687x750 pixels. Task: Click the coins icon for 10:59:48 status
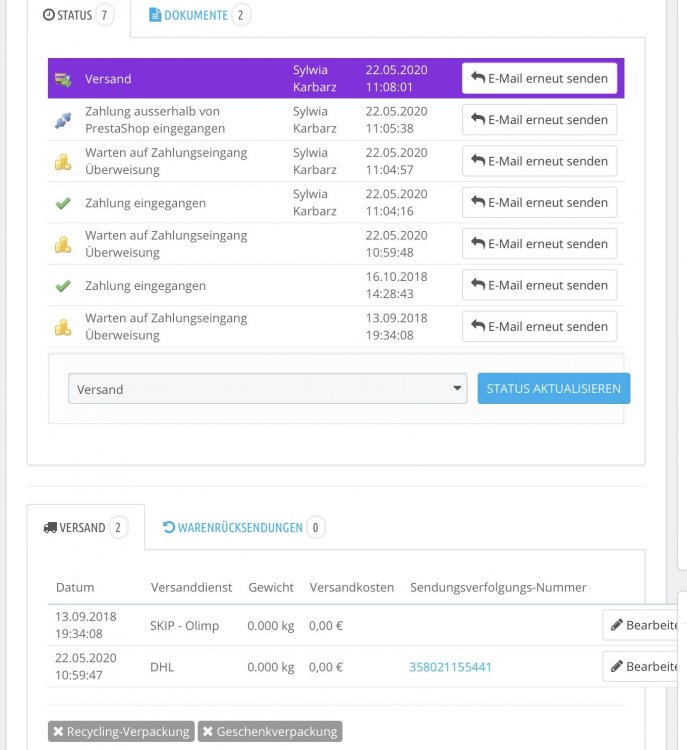pos(63,244)
